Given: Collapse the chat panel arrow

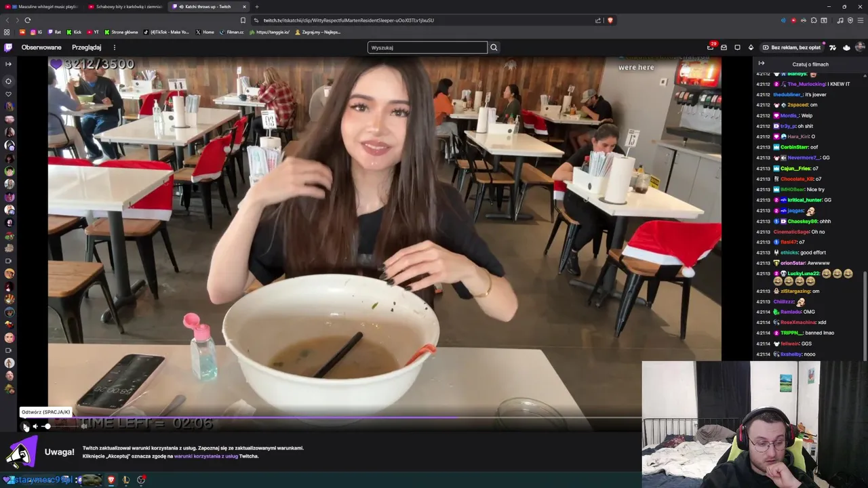Looking at the screenshot, I should tap(761, 64).
